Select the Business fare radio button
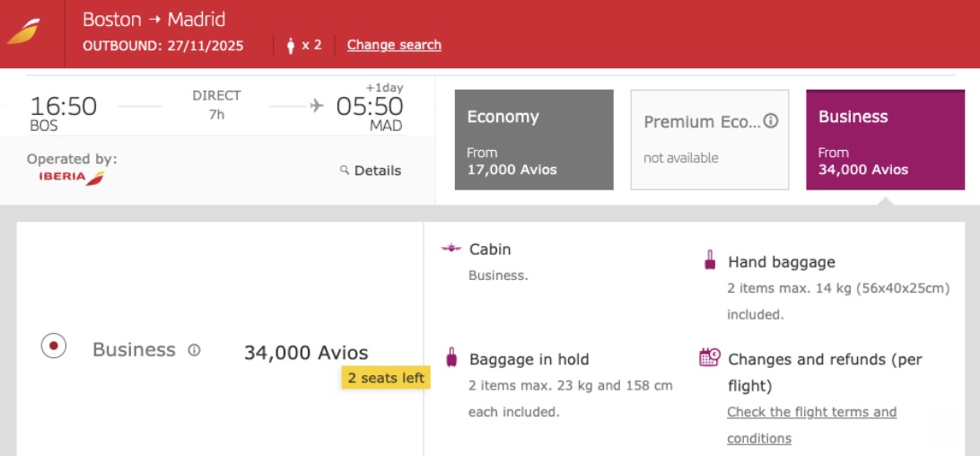Image resolution: width=980 pixels, height=456 pixels. point(54,346)
